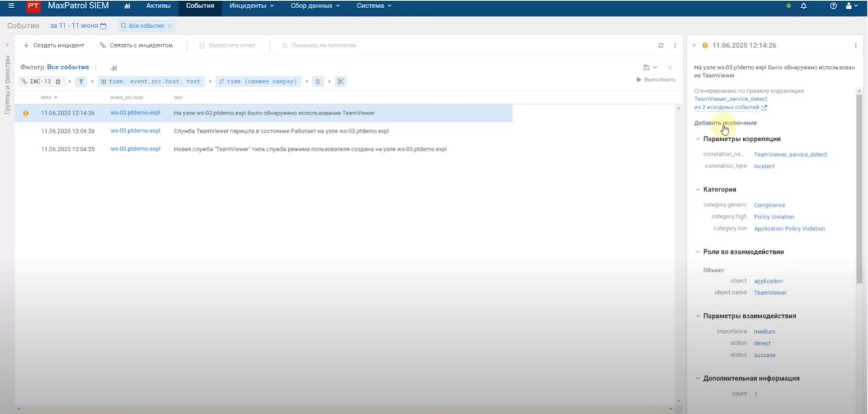The height and width of the screenshot is (414, 868).
Task: Click Application Policy Violation value
Action: (789, 229)
